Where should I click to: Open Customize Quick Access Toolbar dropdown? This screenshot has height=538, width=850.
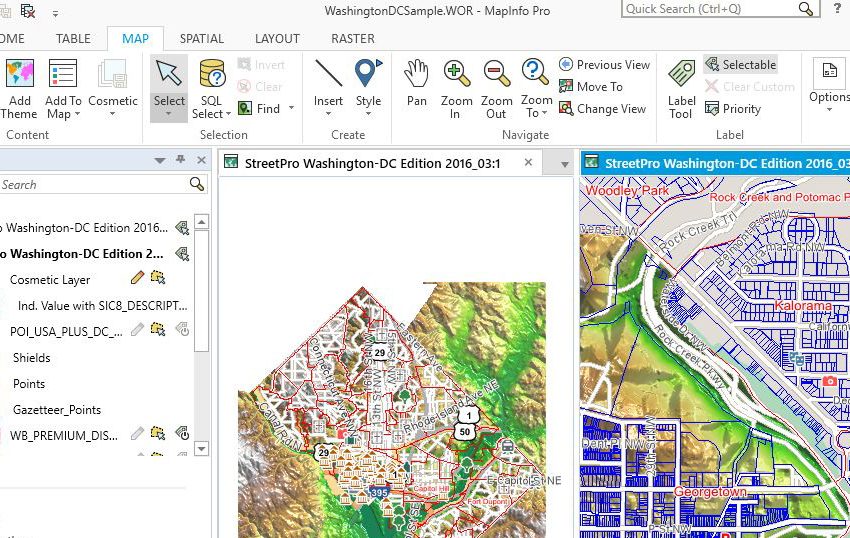point(55,14)
